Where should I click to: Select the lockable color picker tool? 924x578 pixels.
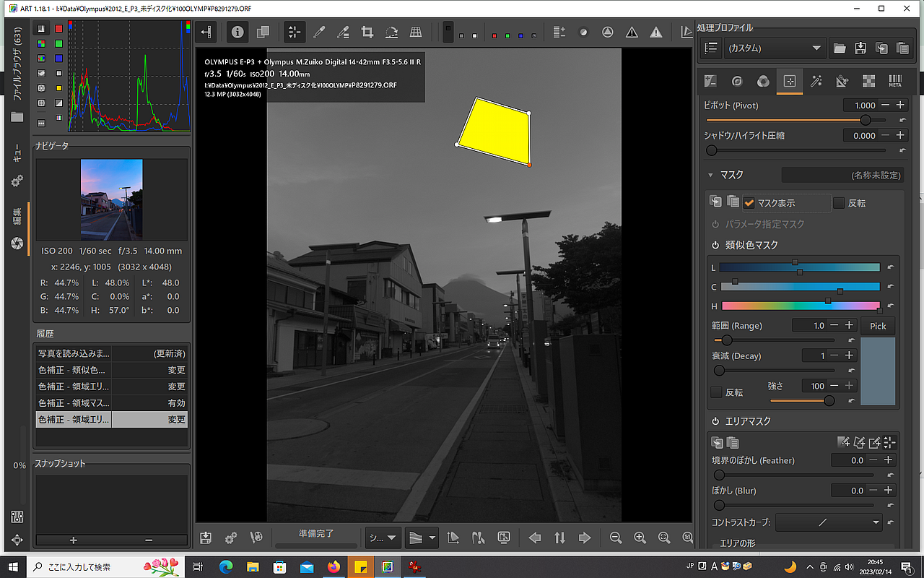click(x=343, y=32)
